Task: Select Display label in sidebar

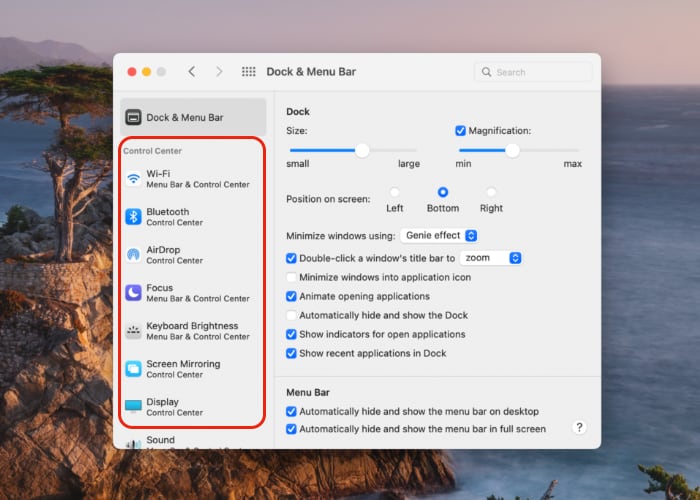Action: tap(162, 402)
